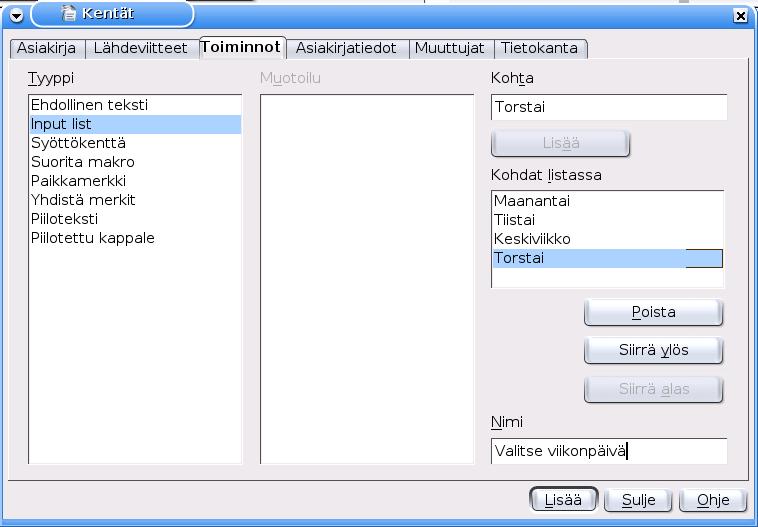Open help with Ohje button
This screenshot has width=758, height=527.
point(713,499)
